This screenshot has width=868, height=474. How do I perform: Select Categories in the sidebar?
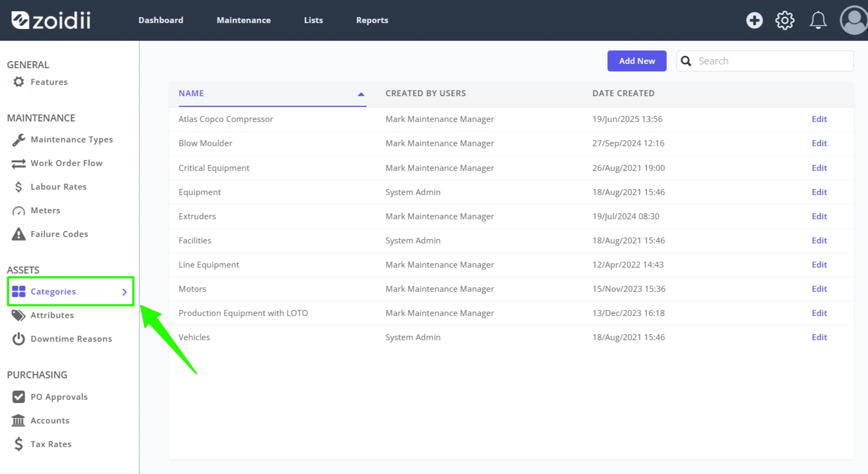pos(70,291)
